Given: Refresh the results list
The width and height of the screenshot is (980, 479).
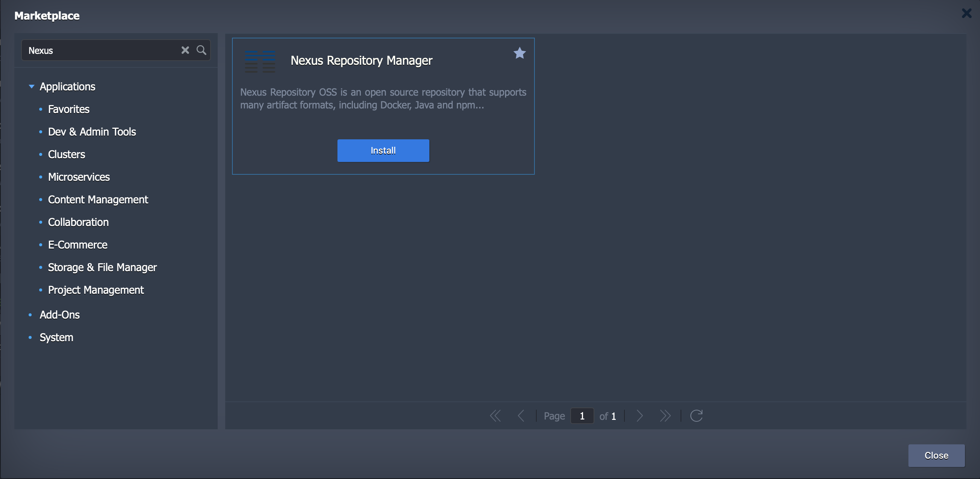Looking at the screenshot, I should point(696,416).
